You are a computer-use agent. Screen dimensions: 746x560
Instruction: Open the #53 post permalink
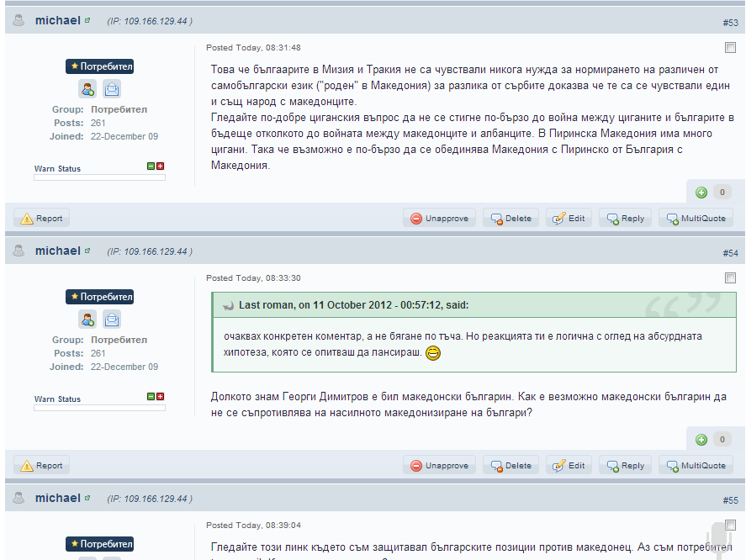(730, 23)
